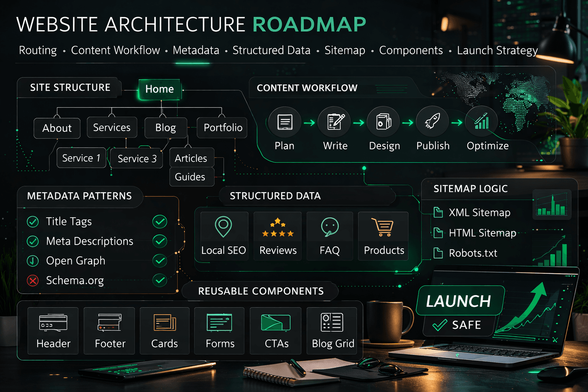
Task: Click the Local SEO pin icon
Action: click(224, 227)
